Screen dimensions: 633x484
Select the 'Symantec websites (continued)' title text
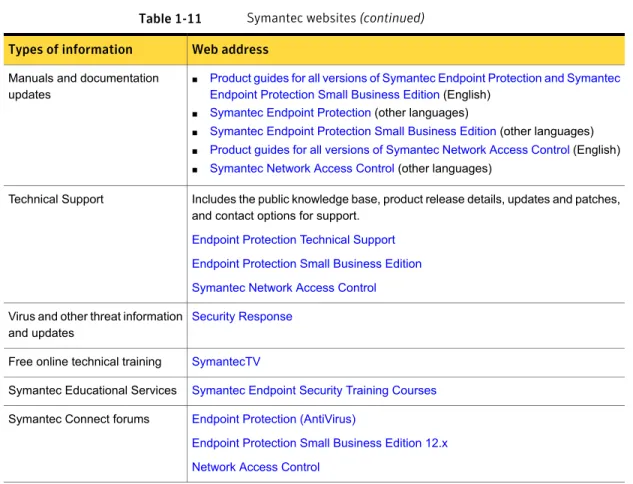tap(335, 18)
